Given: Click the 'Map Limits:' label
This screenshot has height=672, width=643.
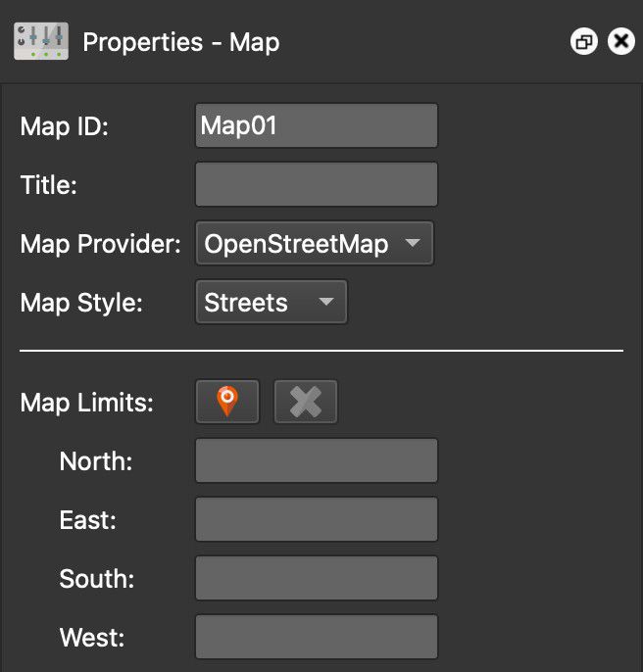Looking at the screenshot, I should (x=86, y=403).
